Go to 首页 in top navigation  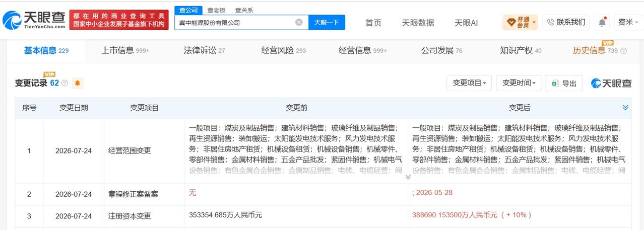point(373,23)
